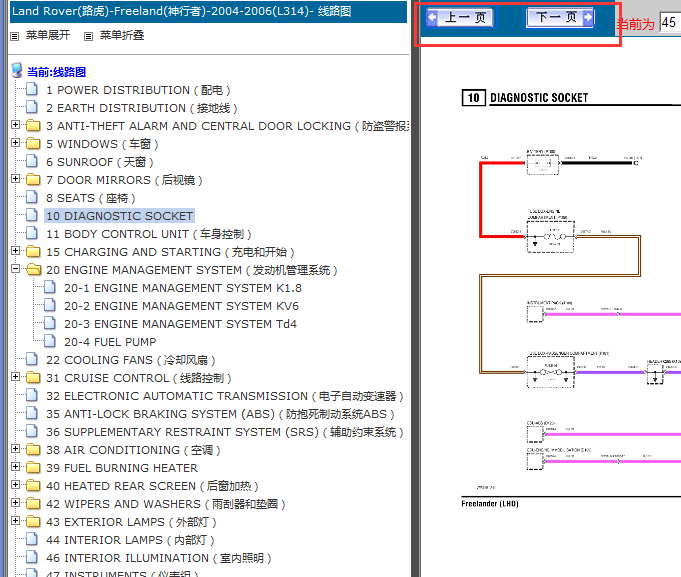
Task: Open 44 INTERIOR LAMPS page
Action: [x=130, y=540]
